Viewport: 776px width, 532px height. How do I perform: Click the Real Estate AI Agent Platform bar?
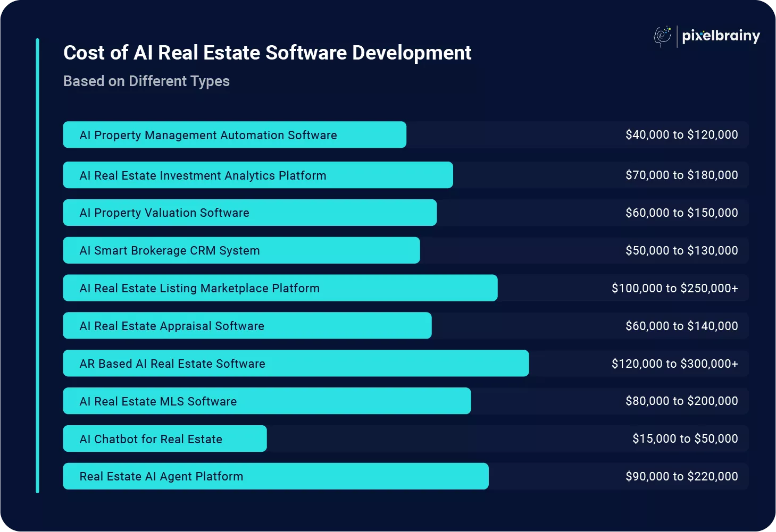[276, 477]
